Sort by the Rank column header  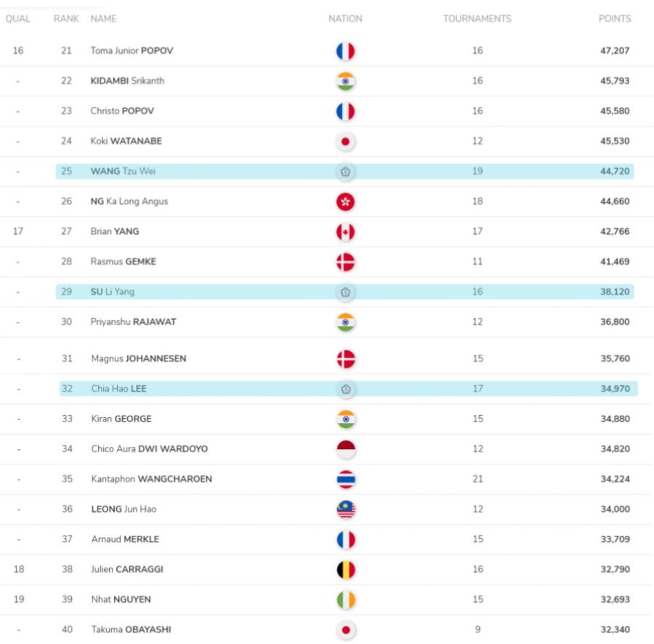[66, 19]
